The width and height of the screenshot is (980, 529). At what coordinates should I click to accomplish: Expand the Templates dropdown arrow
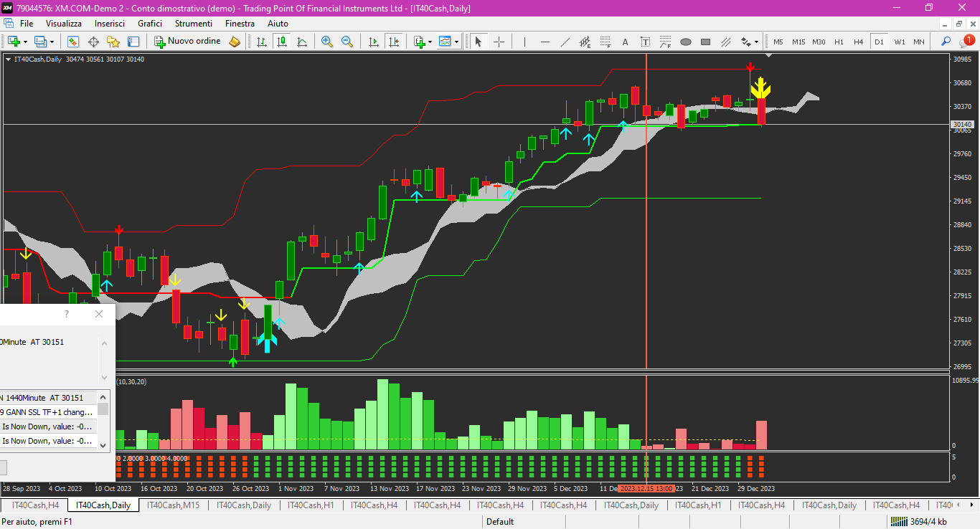(x=456, y=42)
